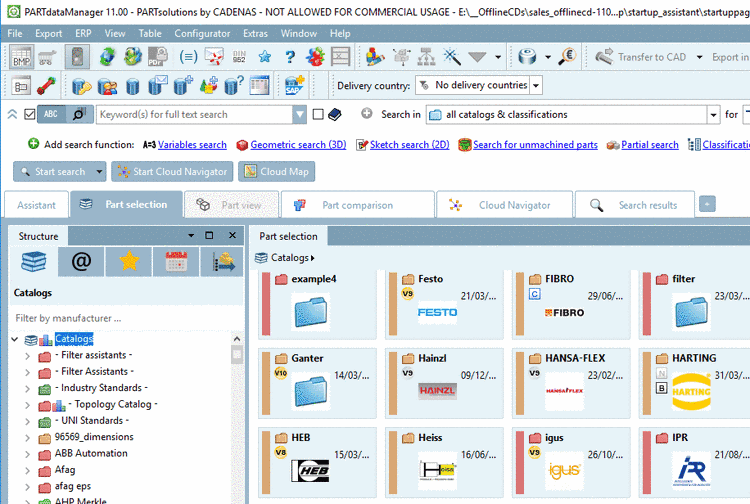Screen dimensions: 750x504
Task: Click the BMP table toolbar icon
Action: (21, 57)
